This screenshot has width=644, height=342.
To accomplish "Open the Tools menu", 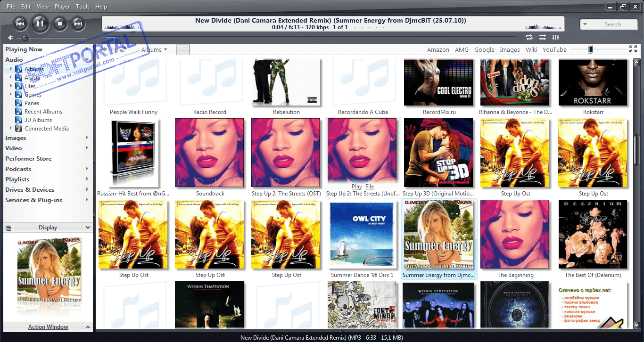I will tap(83, 7).
